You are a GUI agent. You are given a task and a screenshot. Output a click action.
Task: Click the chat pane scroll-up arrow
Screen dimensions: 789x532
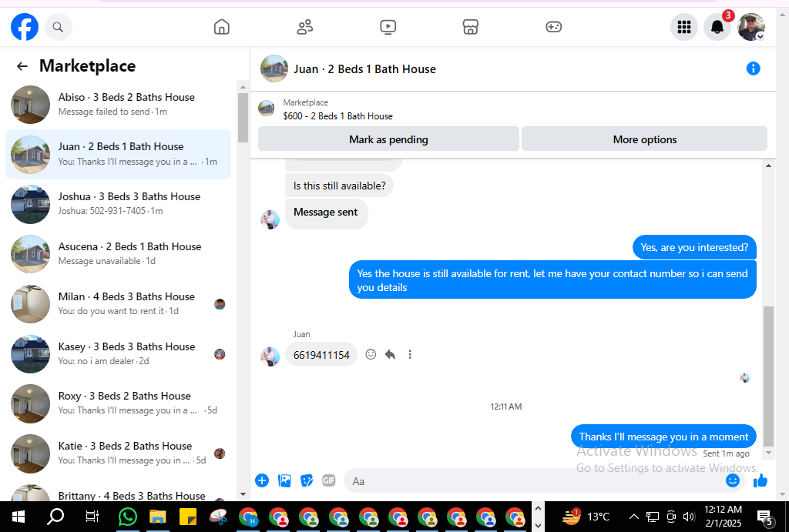point(768,166)
